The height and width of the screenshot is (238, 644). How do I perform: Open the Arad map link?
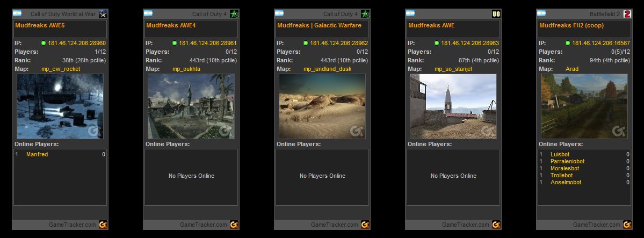(x=571, y=69)
